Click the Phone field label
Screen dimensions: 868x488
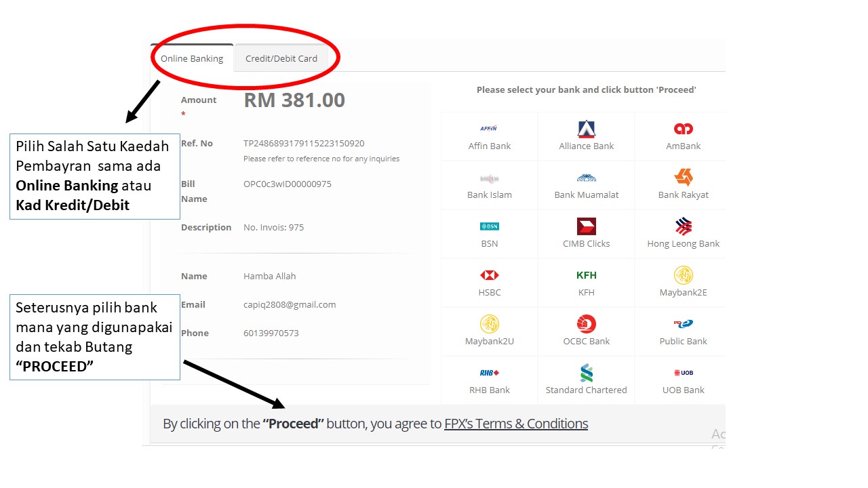195,333
